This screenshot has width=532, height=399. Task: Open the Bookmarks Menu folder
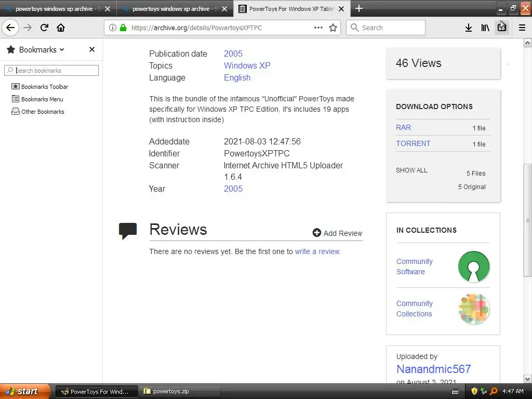click(37, 99)
